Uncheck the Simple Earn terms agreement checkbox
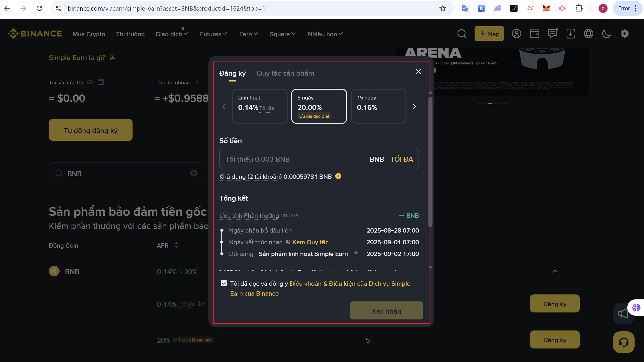The width and height of the screenshot is (644, 362). pyautogui.click(x=224, y=283)
